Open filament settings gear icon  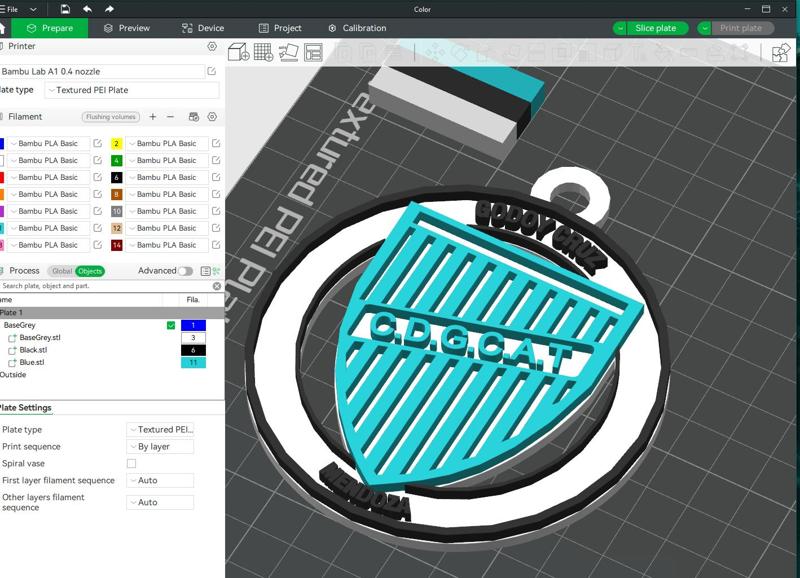(212, 117)
